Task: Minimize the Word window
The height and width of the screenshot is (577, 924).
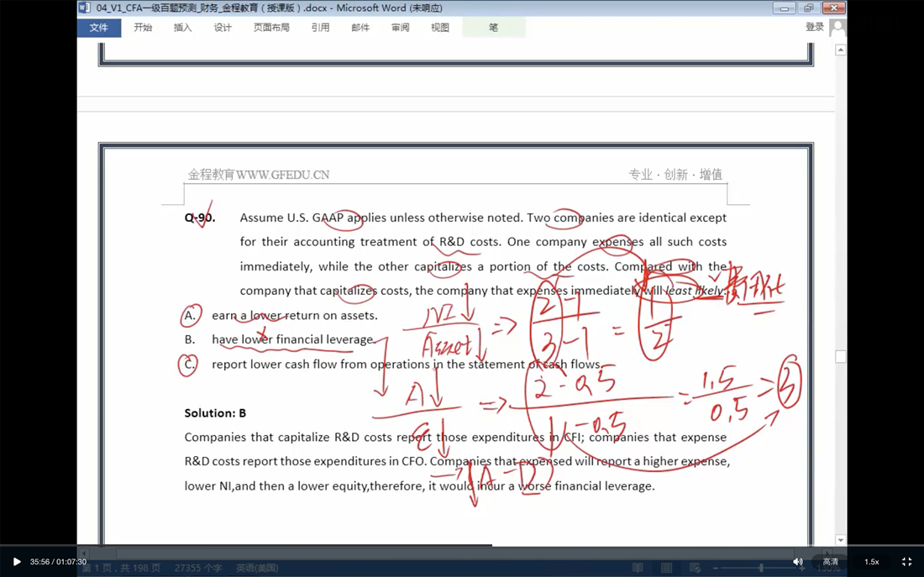Action: [784, 8]
